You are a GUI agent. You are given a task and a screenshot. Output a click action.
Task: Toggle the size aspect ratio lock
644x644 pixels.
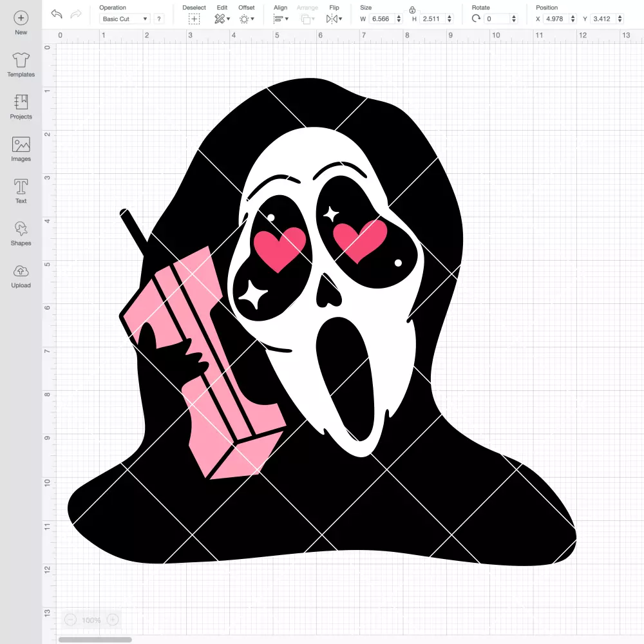pos(412,10)
